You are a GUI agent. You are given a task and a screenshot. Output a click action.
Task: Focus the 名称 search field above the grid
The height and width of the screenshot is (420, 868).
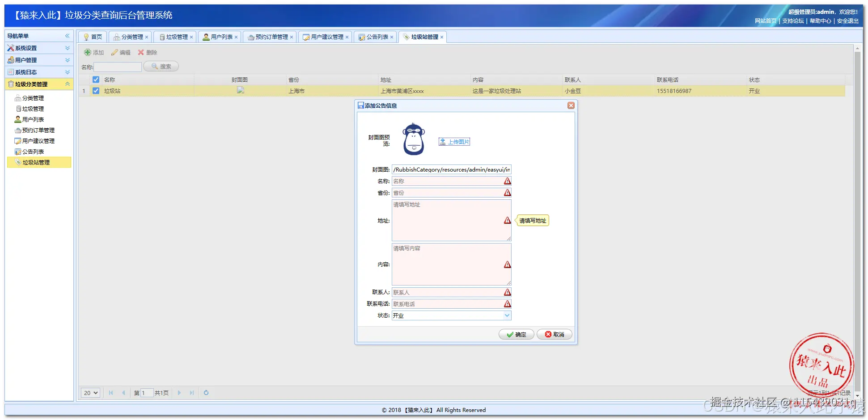pyautogui.click(x=118, y=67)
